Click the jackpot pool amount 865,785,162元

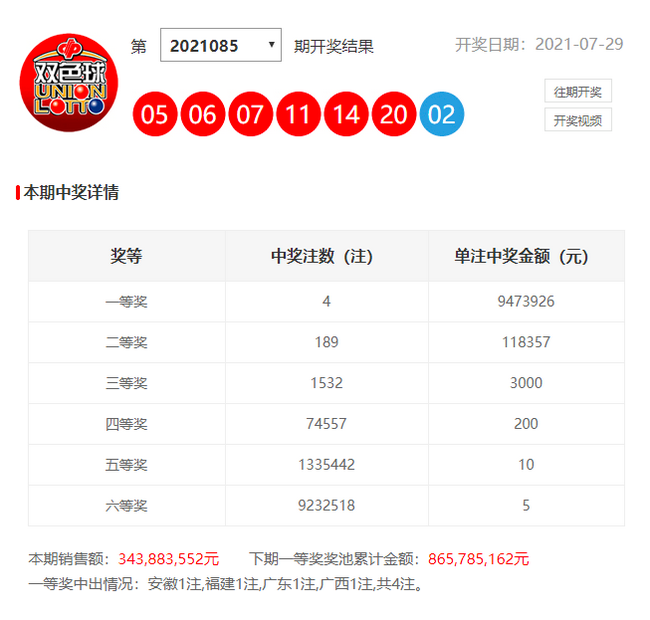[478, 559]
